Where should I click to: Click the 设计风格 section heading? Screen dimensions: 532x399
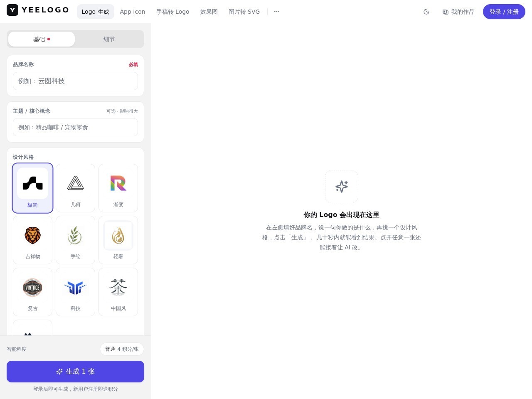tap(23, 157)
